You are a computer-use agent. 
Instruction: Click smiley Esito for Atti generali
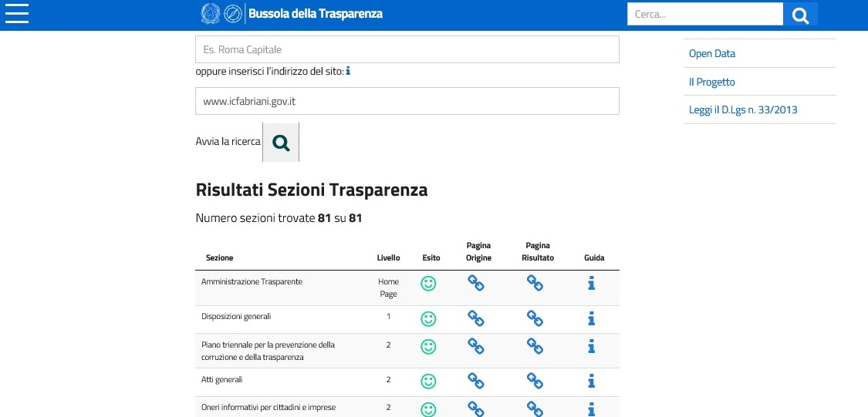tap(428, 382)
